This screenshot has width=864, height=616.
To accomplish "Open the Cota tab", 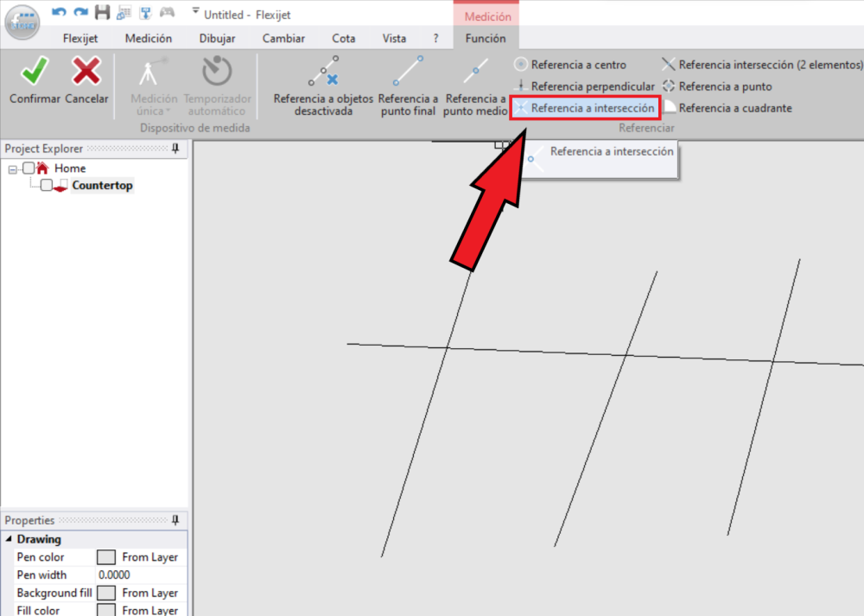I will [x=343, y=39].
